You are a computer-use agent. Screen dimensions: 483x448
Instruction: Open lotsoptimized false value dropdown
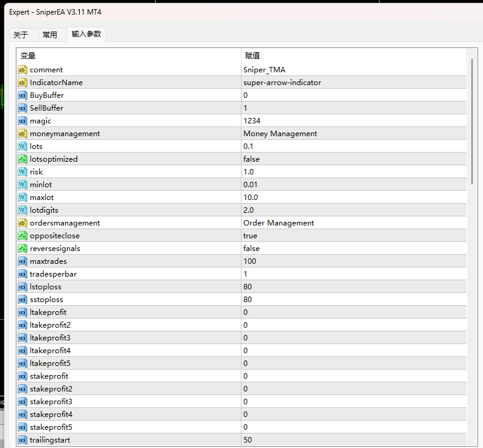pos(353,159)
